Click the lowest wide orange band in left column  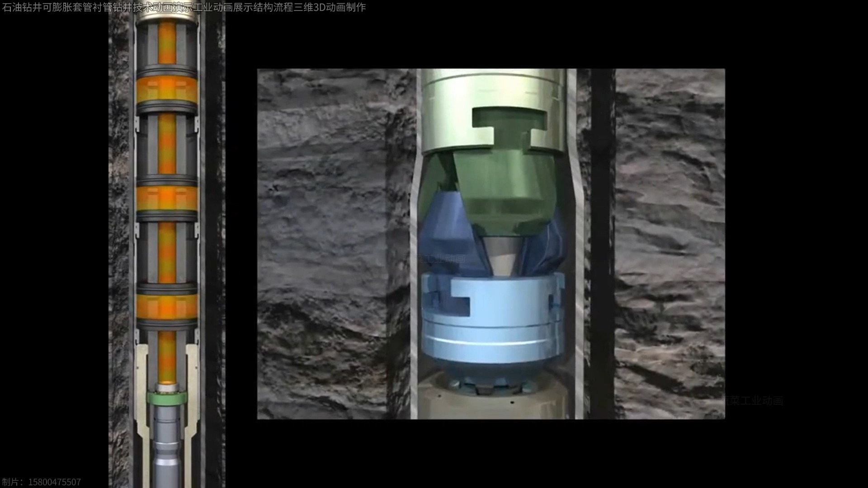click(167, 306)
